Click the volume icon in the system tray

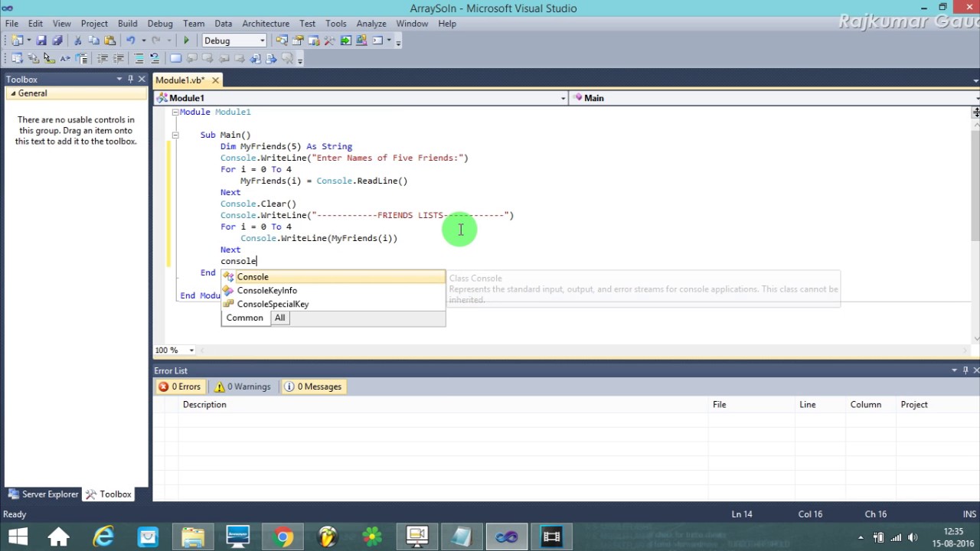click(912, 537)
